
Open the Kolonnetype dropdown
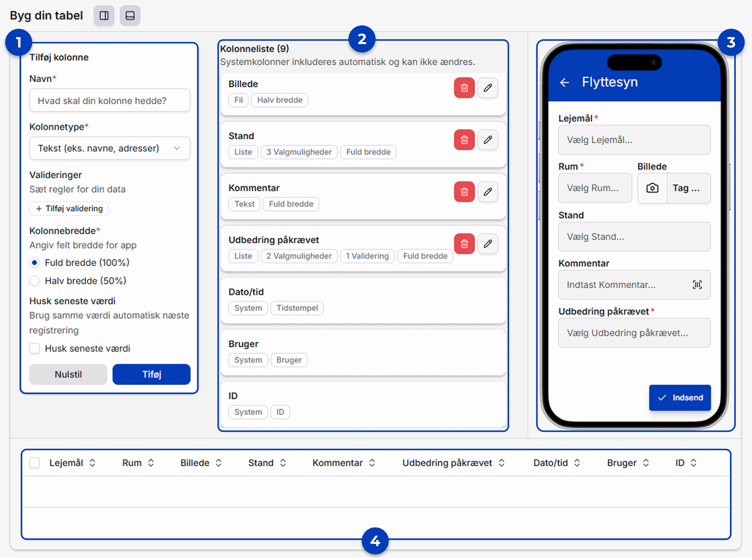[110, 148]
